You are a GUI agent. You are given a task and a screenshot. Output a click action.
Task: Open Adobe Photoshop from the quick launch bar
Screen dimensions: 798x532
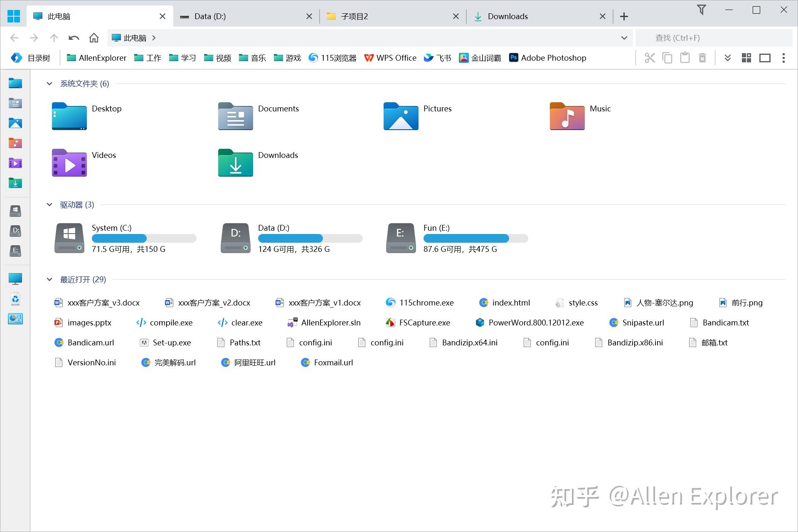pyautogui.click(x=547, y=58)
